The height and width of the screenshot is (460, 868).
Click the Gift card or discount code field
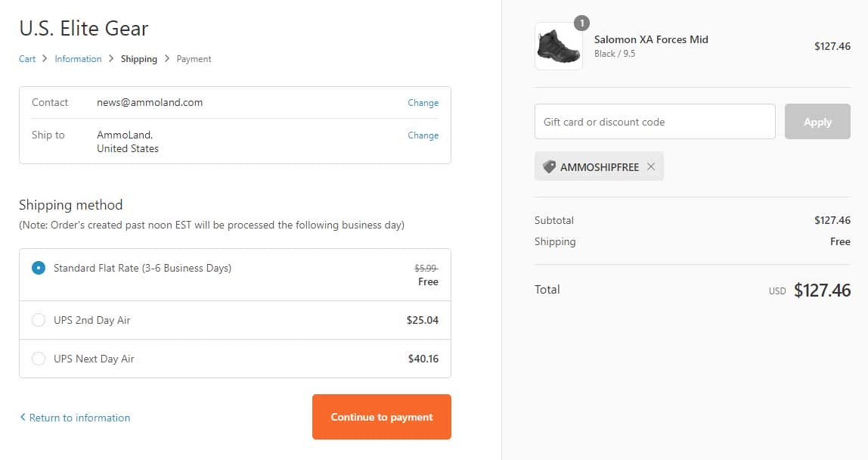click(655, 122)
